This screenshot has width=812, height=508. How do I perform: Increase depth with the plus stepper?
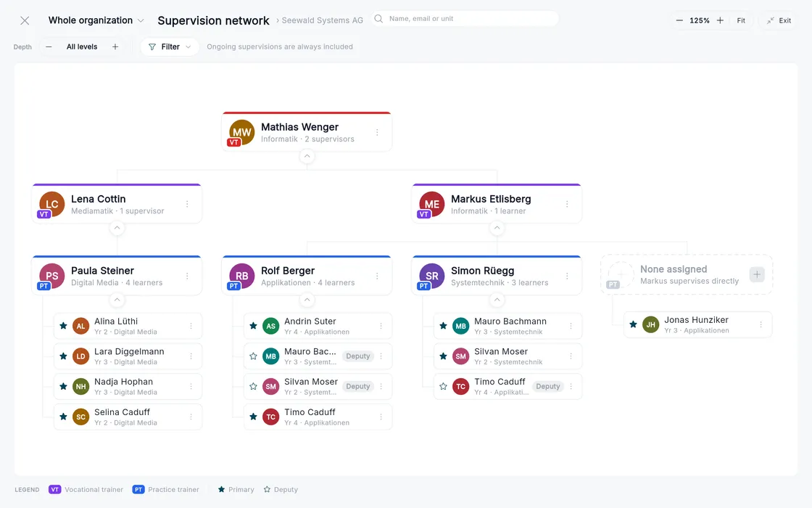click(115, 46)
